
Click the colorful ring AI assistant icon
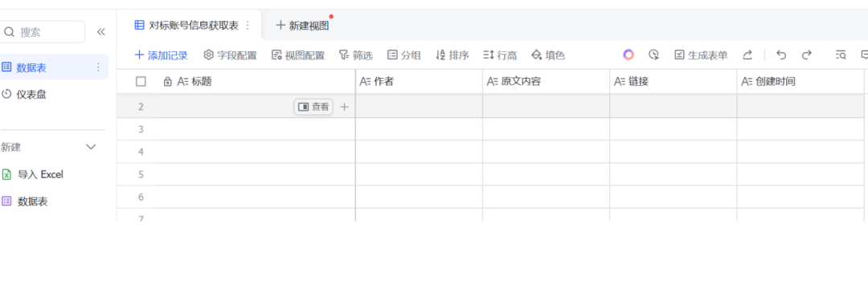628,55
